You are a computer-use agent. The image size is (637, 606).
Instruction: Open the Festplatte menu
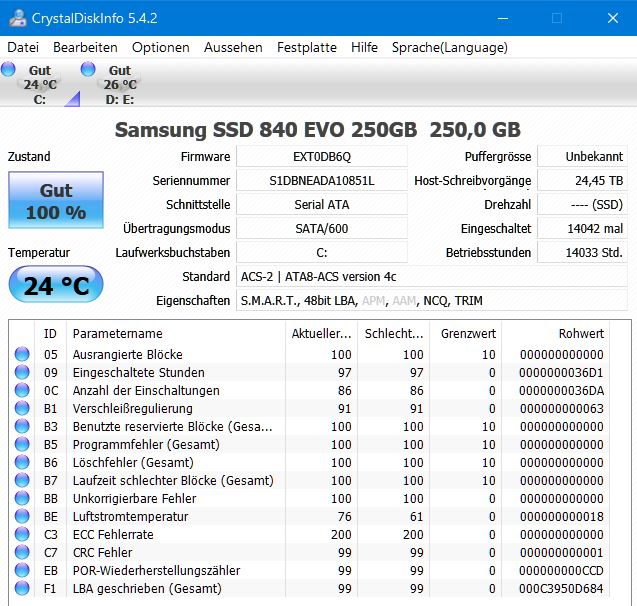(307, 48)
